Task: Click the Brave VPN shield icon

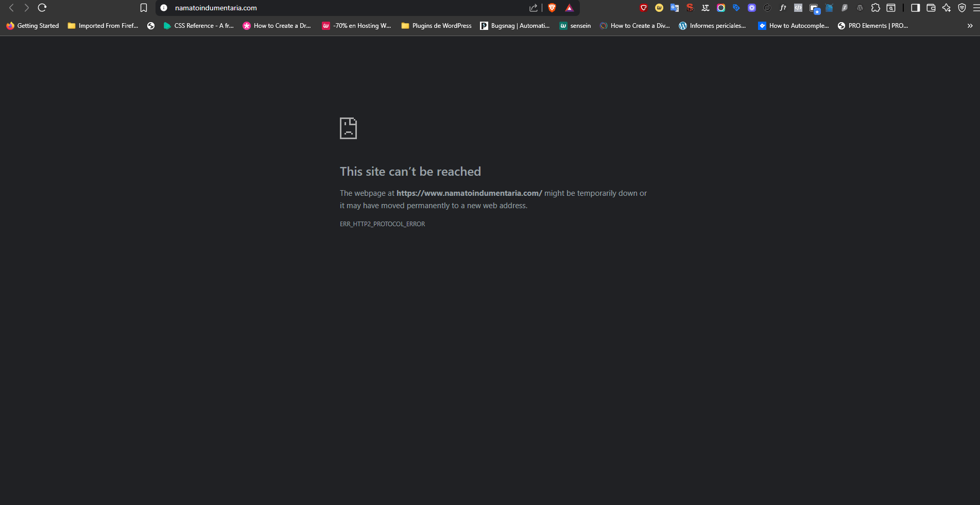Action: (x=962, y=8)
